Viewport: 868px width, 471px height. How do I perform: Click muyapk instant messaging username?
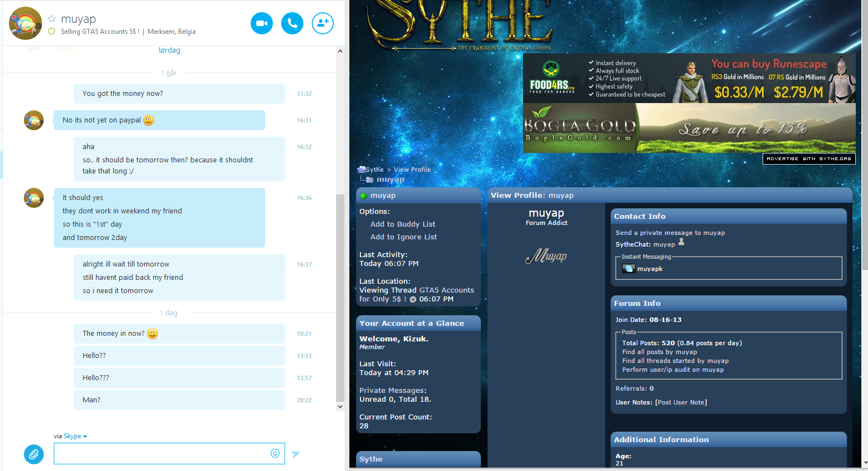click(x=650, y=269)
